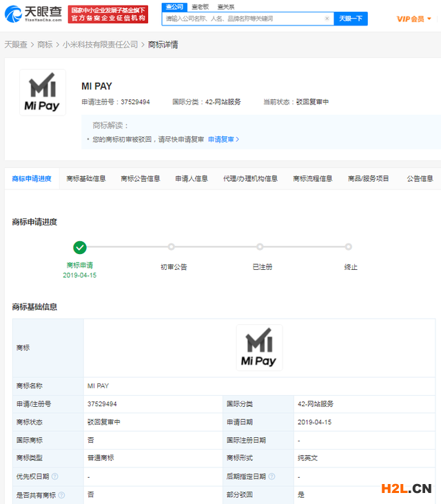Viewport: 441px width, 504px height.
Task: Click the 当前状态：驳回复审中 header text
Action: click(x=296, y=102)
